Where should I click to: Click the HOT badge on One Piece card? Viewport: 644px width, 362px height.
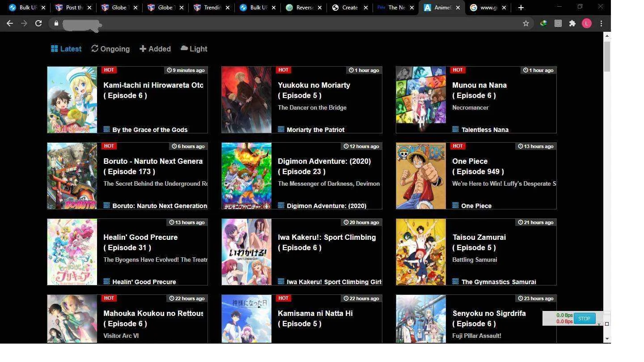click(x=458, y=146)
